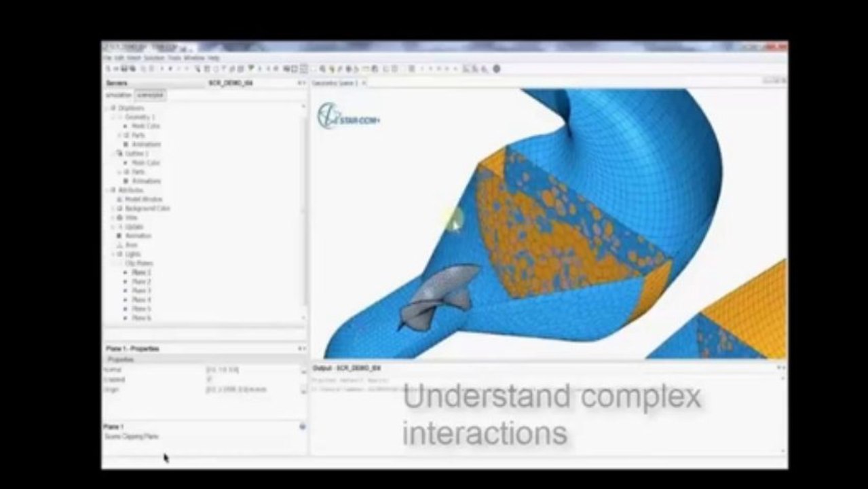Open the Tools menu
Viewport: 868px width, 489px height.
[174, 58]
